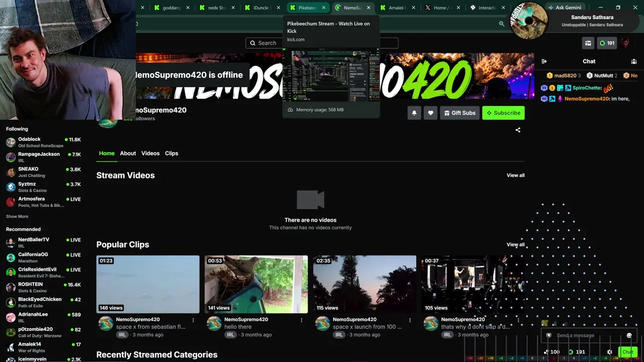644x362 pixels.
Task: View all Popular Clips
Action: tap(515, 245)
